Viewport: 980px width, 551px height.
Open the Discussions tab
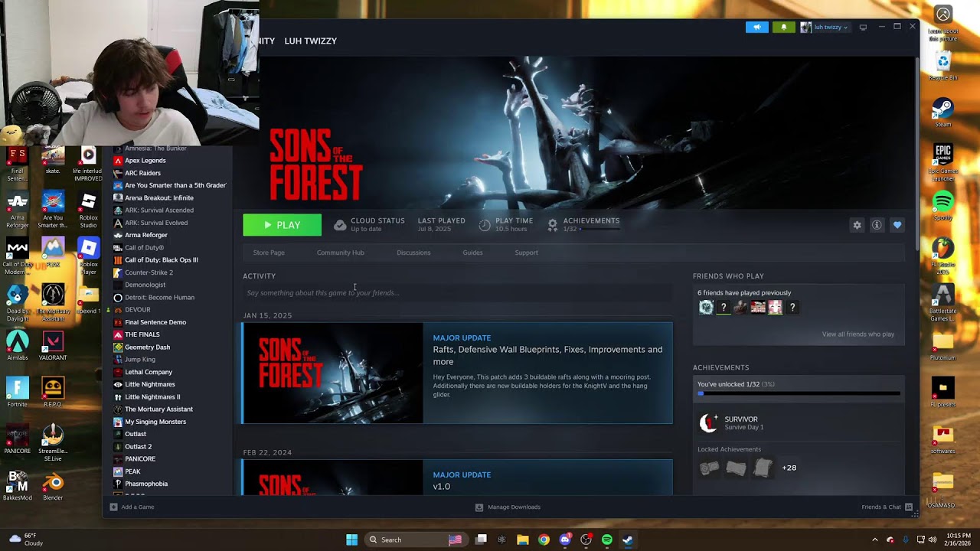413,253
